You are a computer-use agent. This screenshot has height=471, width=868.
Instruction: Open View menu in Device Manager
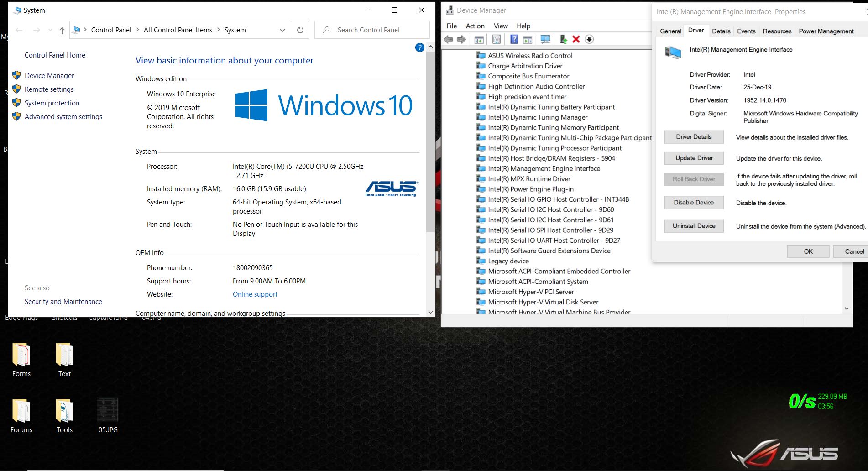coord(501,26)
